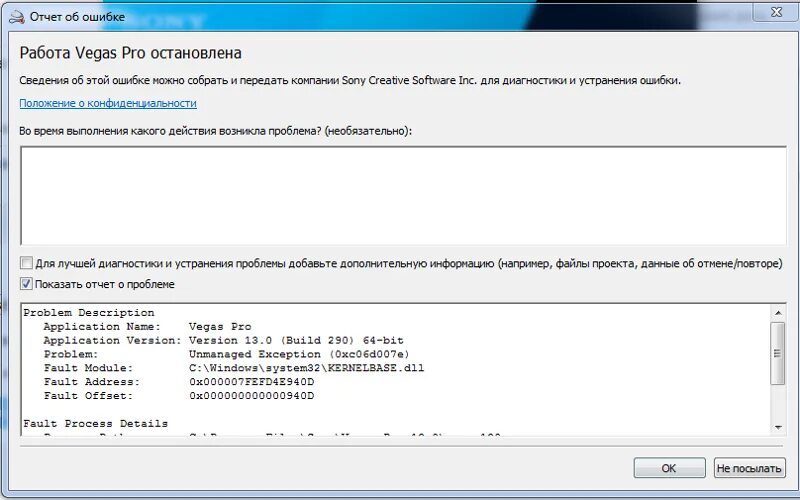Click OK to send the report
The image size is (800, 500).
click(669, 468)
